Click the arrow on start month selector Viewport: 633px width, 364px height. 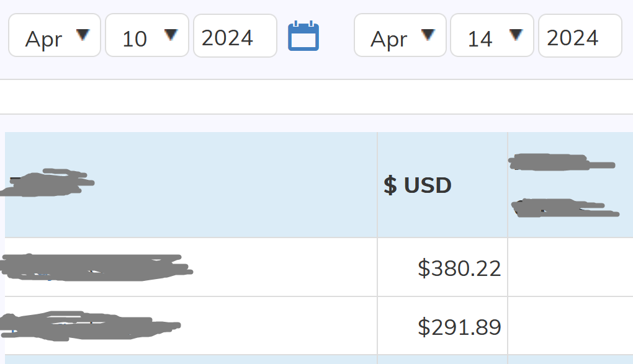tap(83, 35)
